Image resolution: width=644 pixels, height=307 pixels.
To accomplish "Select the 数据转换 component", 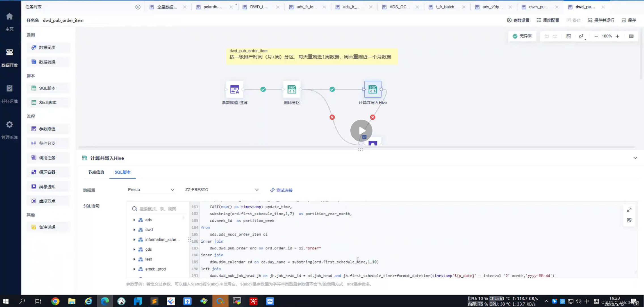I will pyautogui.click(x=48, y=62).
